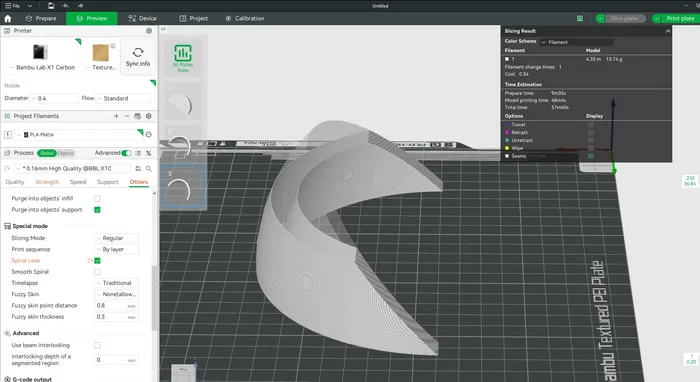Viewport: 700px width, 382px height.
Task: Undo the last action
Action: click(66, 6)
